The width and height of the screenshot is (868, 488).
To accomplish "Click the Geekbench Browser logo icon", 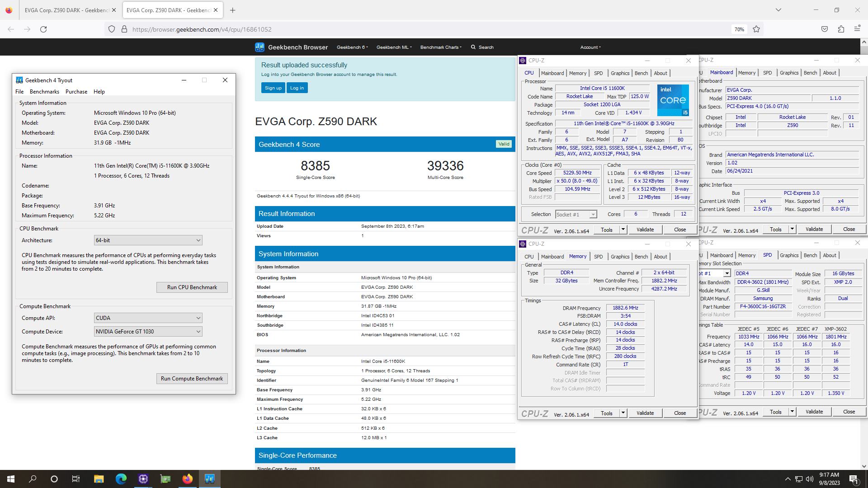I will [x=259, y=47].
